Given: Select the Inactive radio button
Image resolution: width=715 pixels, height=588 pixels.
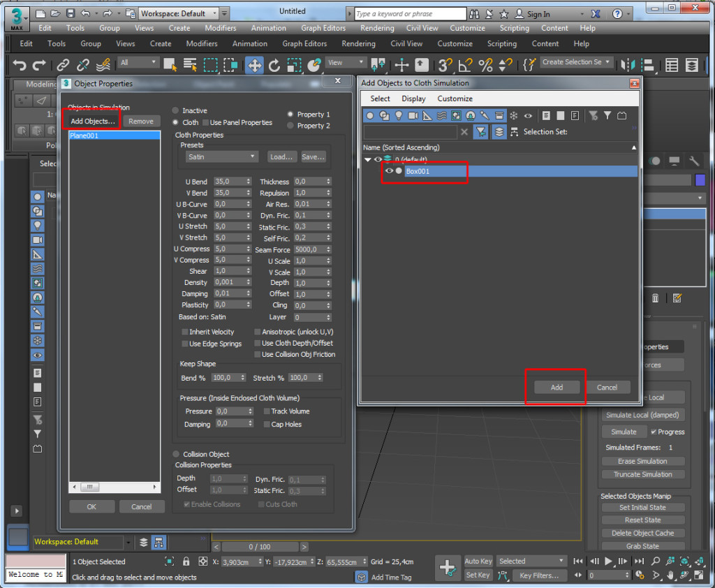Looking at the screenshot, I should click(x=176, y=110).
